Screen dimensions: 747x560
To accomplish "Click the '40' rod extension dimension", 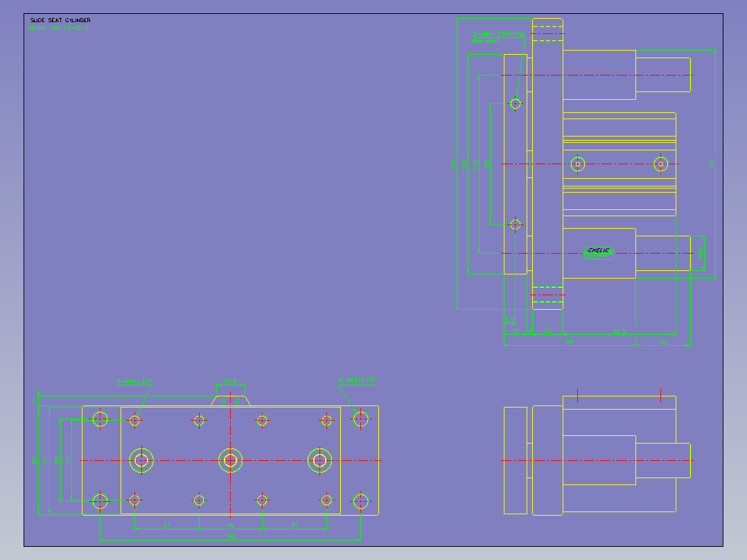I will [x=663, y=342].
